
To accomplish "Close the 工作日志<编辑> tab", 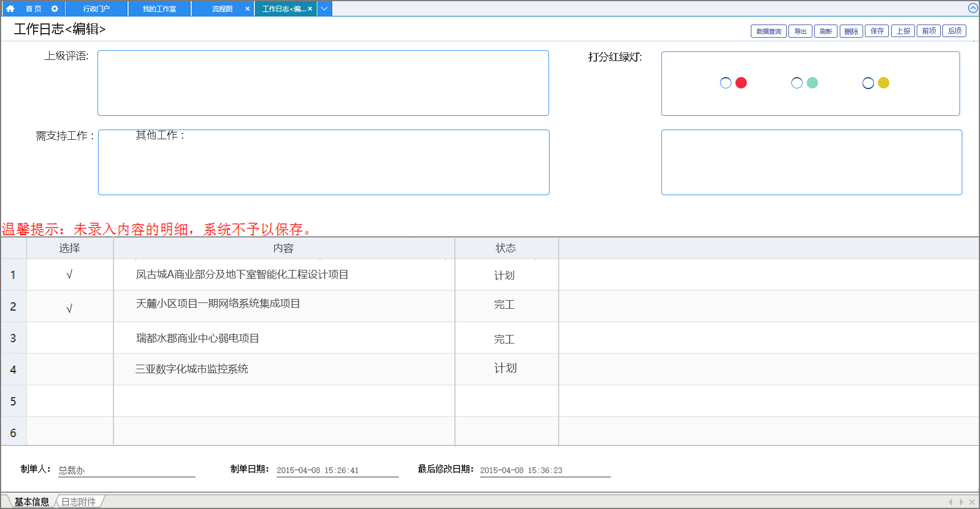I will point(310,9).
